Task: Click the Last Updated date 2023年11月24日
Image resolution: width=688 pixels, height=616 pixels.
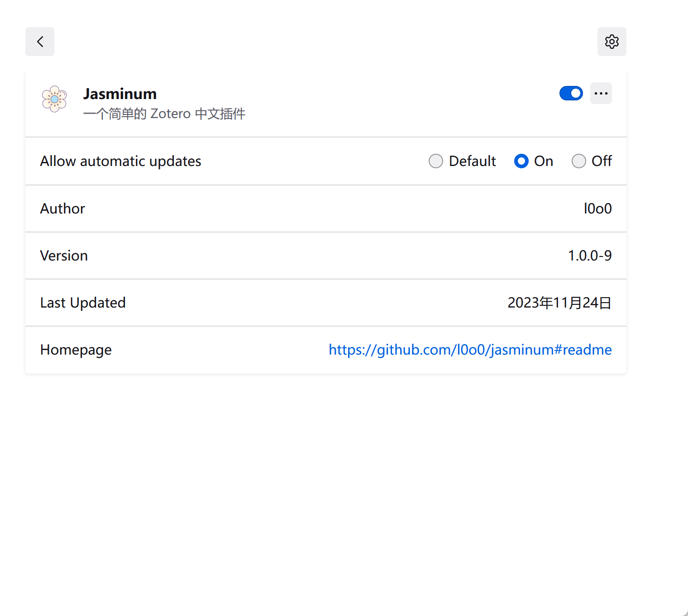Action: pyautogui.click(x=559, y=303)
